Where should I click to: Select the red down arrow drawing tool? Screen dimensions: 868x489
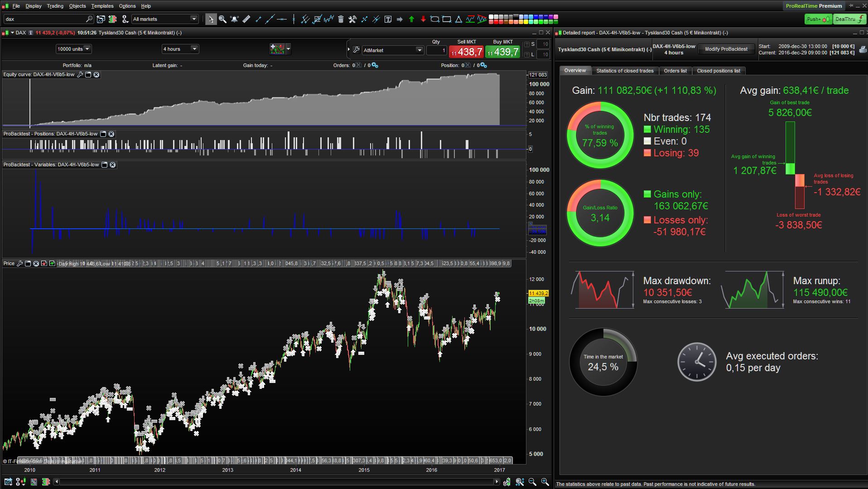coord(423,19)
